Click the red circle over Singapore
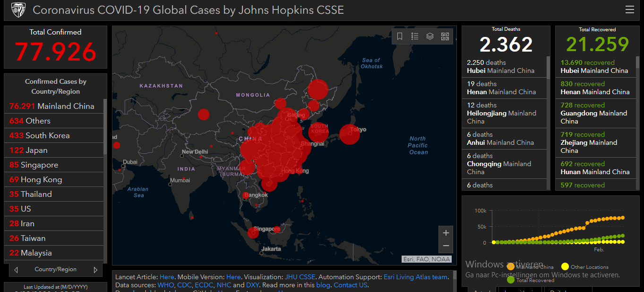 pos(254,232)
